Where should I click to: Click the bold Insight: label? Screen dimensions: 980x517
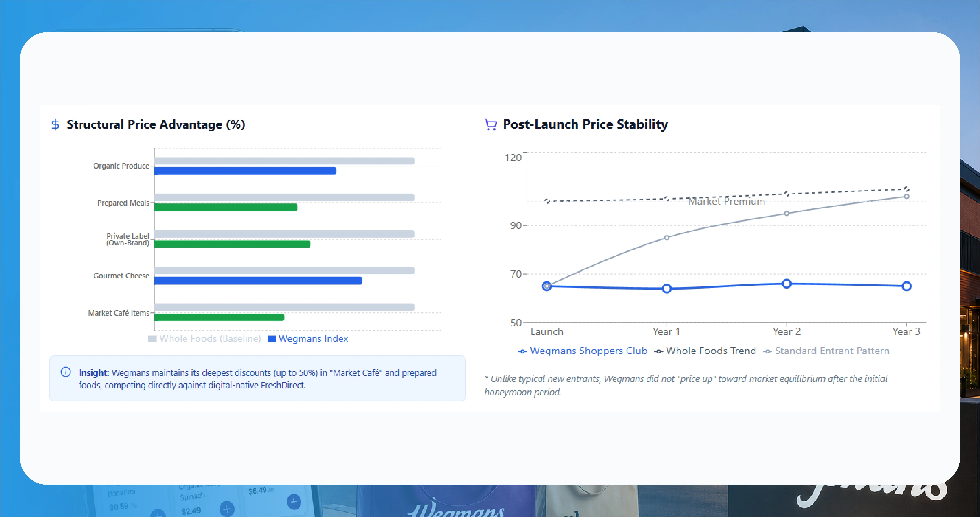pos(94,373)
